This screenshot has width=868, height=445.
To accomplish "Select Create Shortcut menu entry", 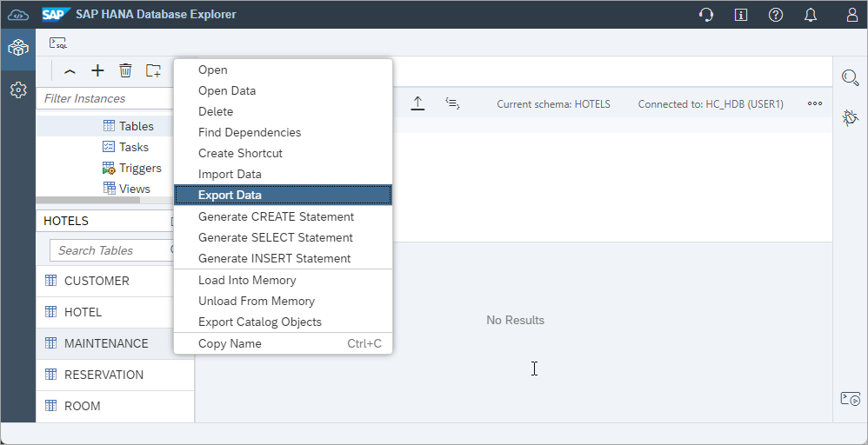I will (283, 153).
